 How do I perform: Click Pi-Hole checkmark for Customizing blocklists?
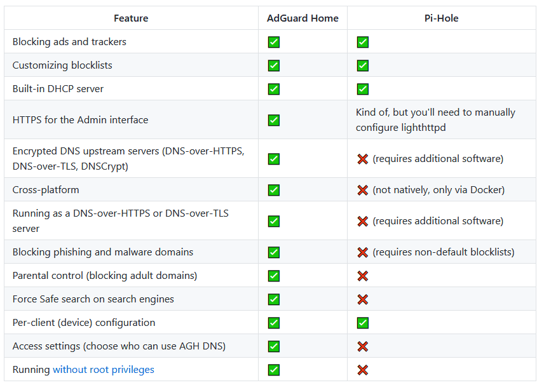click(362, 65)
